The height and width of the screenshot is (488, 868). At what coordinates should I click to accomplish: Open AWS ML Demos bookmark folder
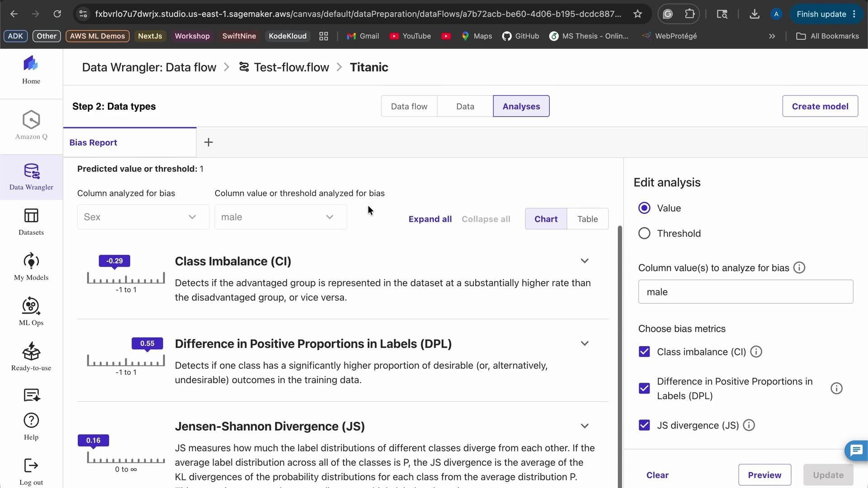[x=97, y=36]
